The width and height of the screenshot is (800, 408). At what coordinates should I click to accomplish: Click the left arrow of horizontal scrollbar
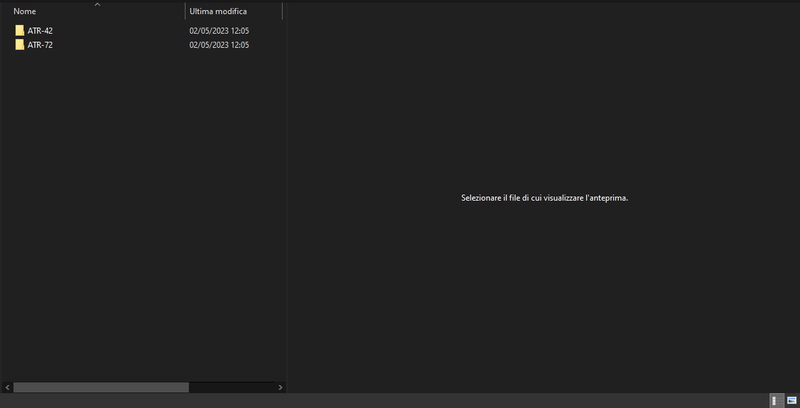tap(6, 387)
